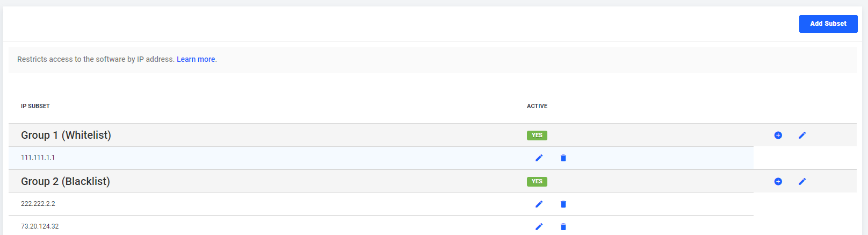Delete IP address 222.222.2.2

[x=563, y=204]
